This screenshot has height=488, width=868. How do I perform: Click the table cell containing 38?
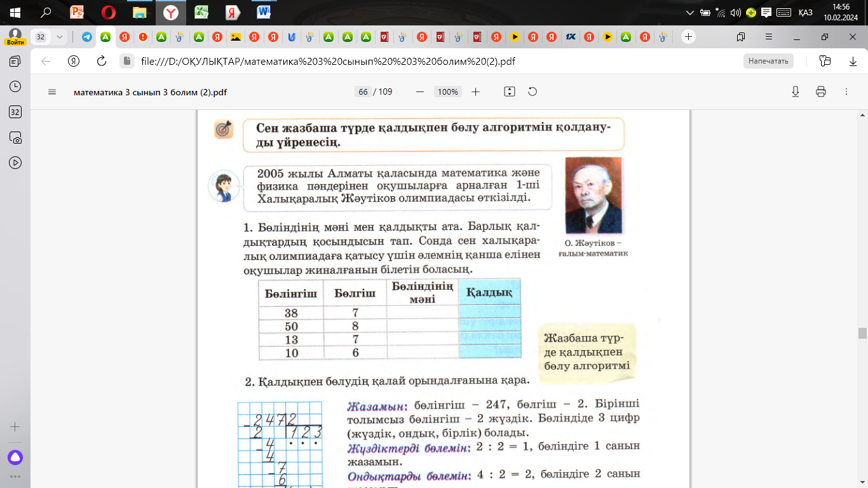pyautogui.click(x=291, y=313)
